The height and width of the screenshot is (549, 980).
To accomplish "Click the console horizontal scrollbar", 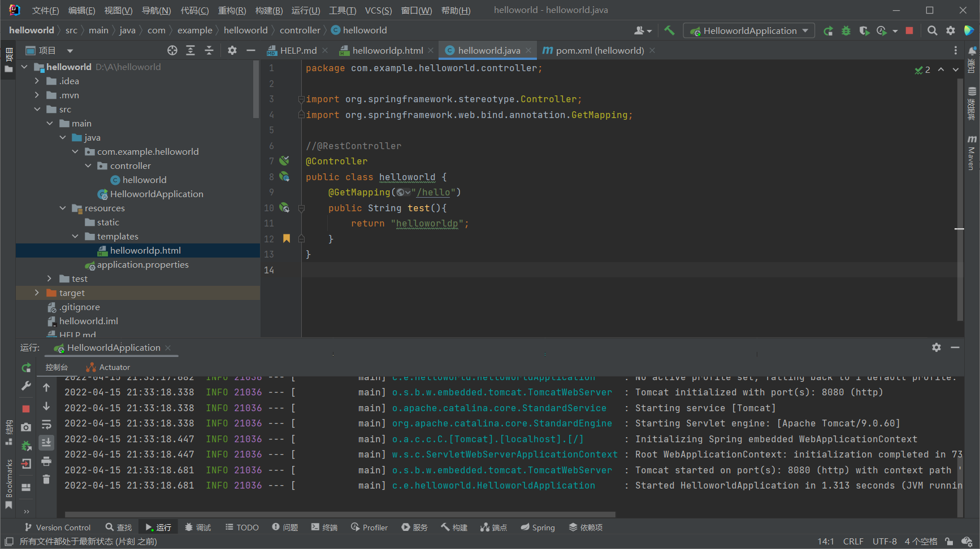I will pos(339,515).
